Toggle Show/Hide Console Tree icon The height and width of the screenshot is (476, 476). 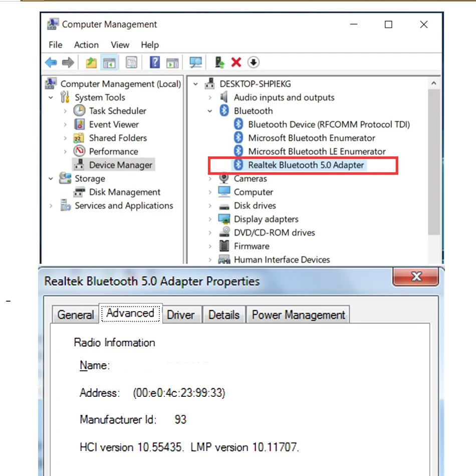(x=109, y=63)
